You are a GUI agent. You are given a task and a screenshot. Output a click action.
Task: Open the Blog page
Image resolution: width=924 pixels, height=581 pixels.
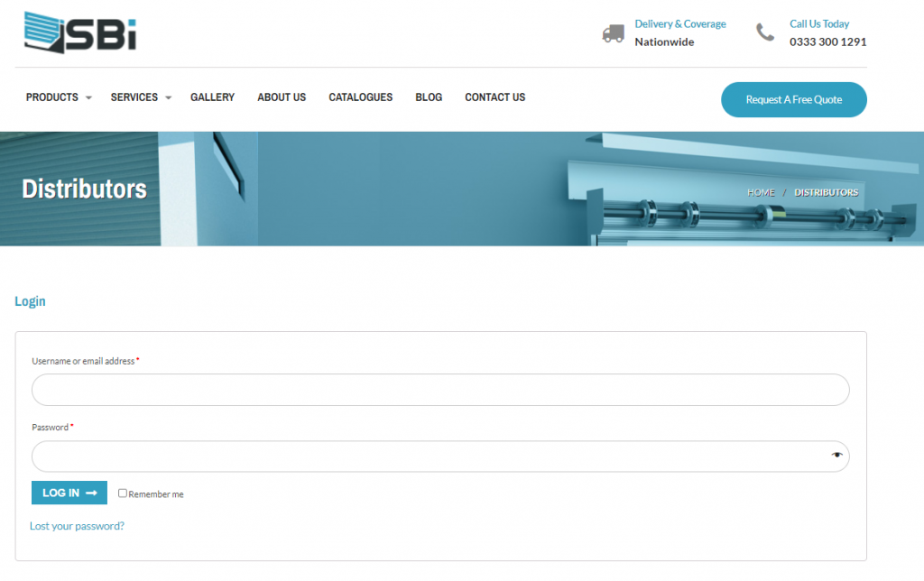click(x=429, y=97)
